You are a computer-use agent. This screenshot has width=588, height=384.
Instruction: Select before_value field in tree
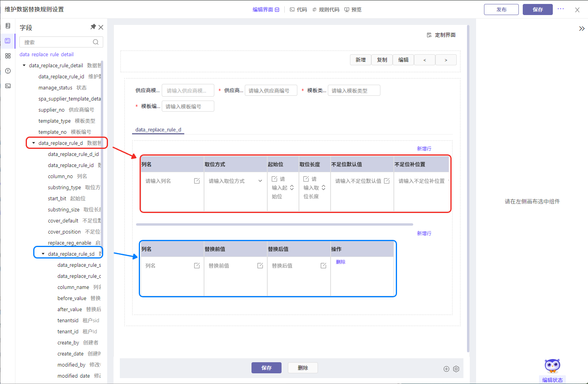(79, 298)
